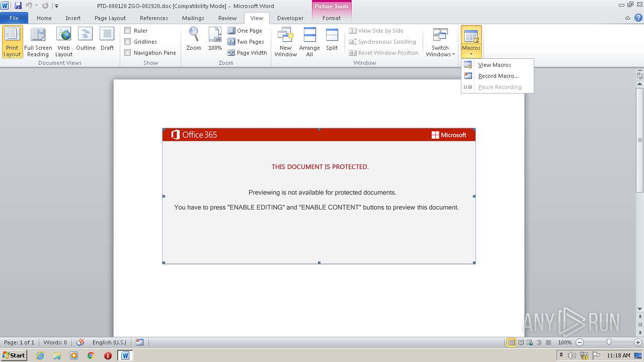Click Words: 0 status indicator
Image resolution: width=644 pixels, height=362 pixels.
(x=55, y=342)
